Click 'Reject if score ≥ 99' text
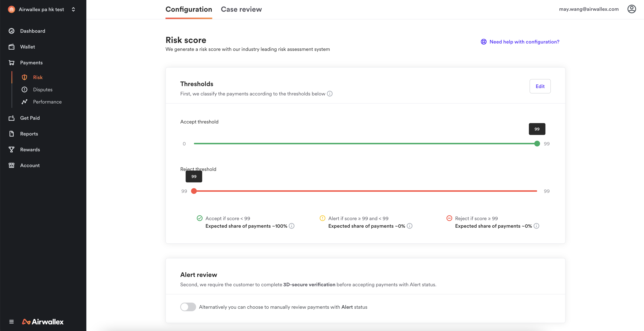 (x=476, y=218)
